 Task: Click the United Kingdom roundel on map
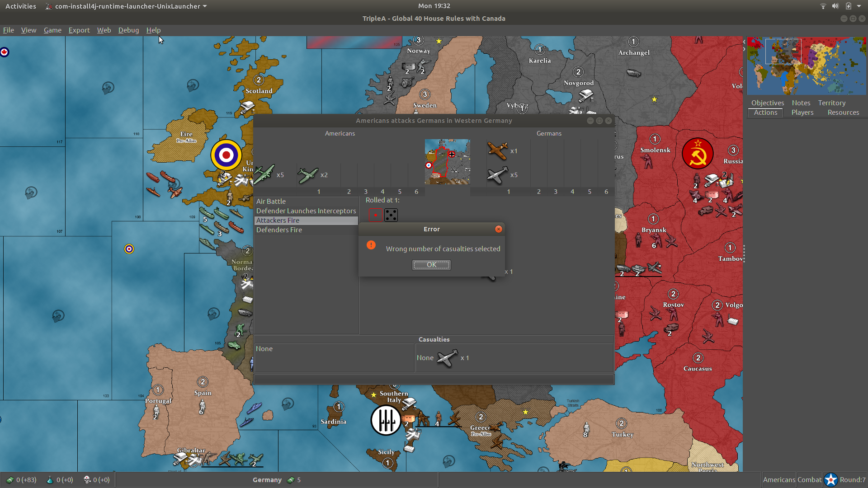point(226,155)
